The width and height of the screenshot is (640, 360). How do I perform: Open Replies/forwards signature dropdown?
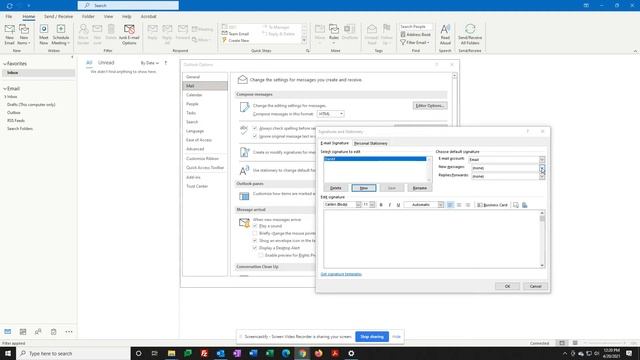(x=542, y=176)
